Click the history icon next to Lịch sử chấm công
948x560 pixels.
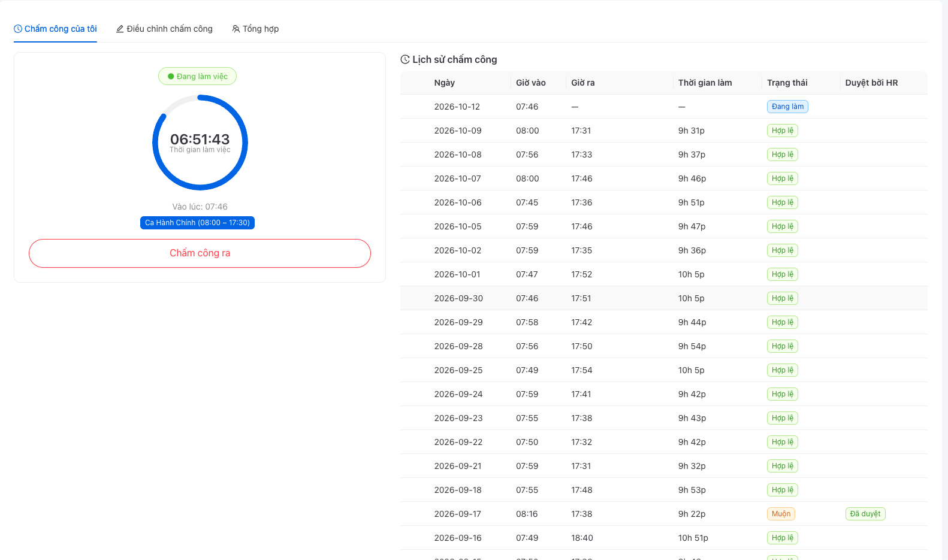click(x=405, y=59)
